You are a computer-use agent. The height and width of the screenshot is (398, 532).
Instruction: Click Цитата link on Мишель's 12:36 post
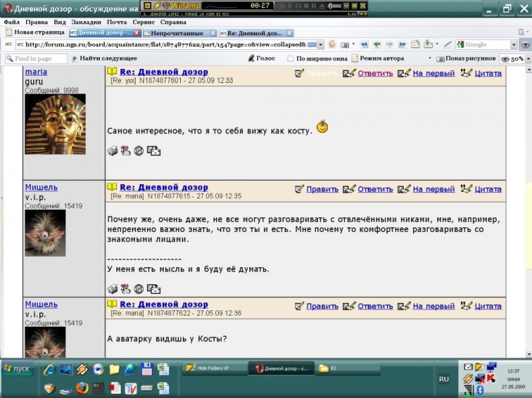[x=488, y=306]
